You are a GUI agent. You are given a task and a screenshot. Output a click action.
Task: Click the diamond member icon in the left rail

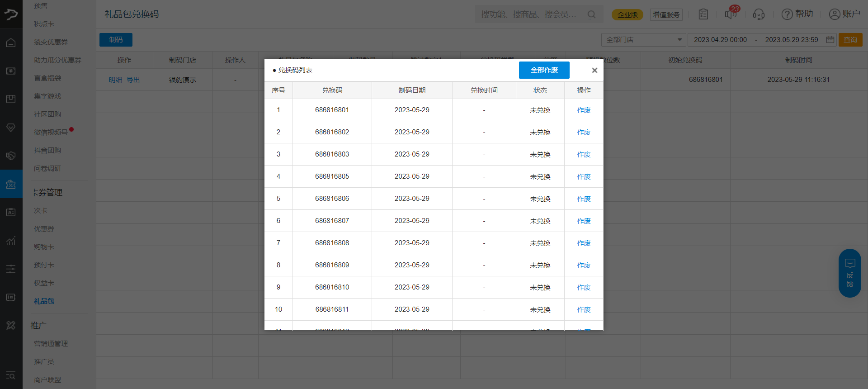[x=11, y=128]
